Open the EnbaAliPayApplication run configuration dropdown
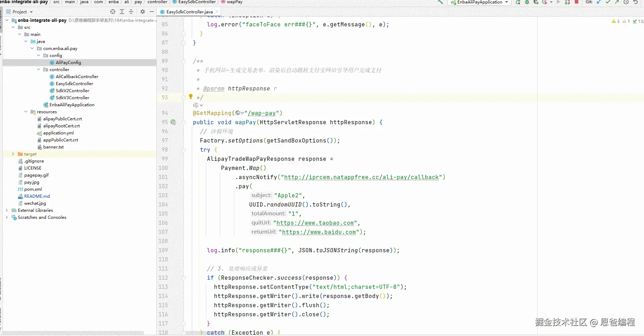The image size is (644, 336). click(x=480, y=2)
